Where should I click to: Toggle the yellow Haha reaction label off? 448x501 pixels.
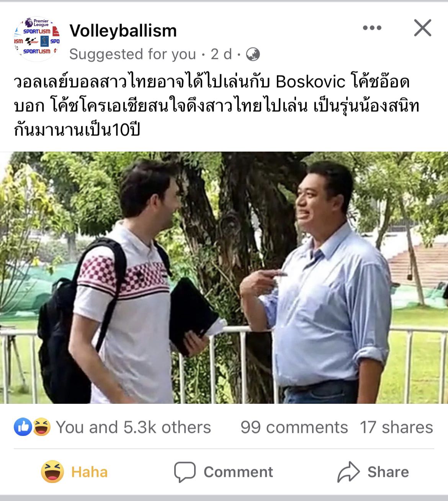pos(89,472)
